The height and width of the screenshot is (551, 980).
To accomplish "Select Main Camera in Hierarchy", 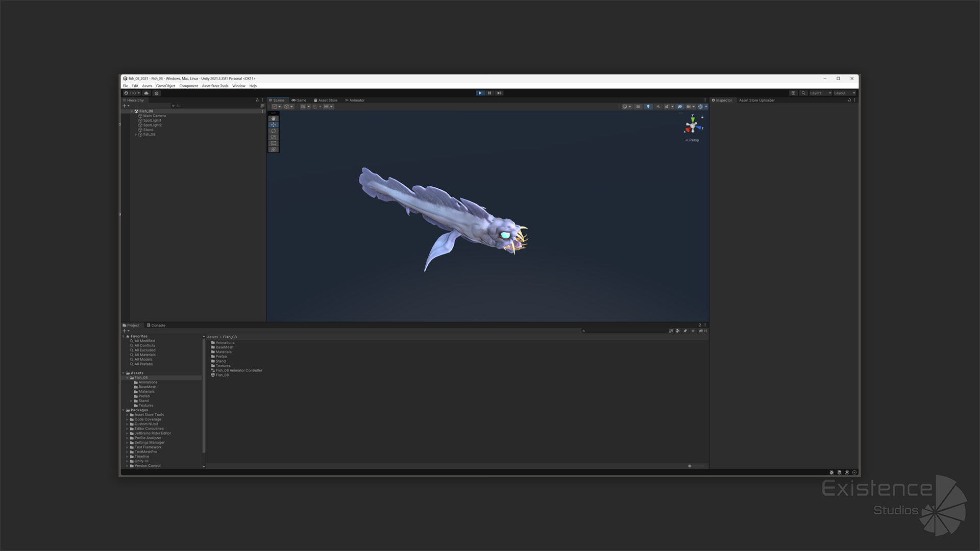I will pyautogui.click(x=154, y=116).
